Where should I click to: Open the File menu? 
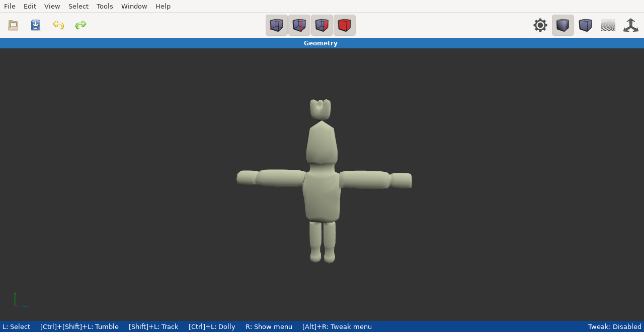10,6
